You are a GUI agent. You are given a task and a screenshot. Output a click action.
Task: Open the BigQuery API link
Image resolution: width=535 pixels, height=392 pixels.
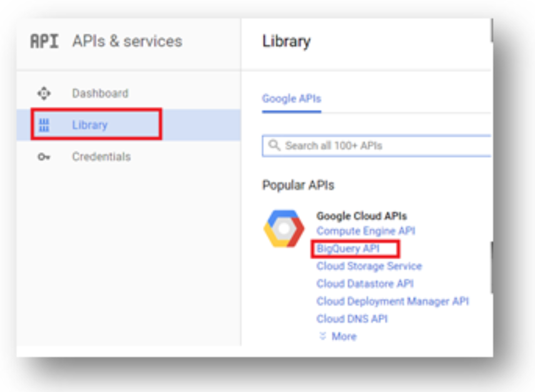(347, 248)
